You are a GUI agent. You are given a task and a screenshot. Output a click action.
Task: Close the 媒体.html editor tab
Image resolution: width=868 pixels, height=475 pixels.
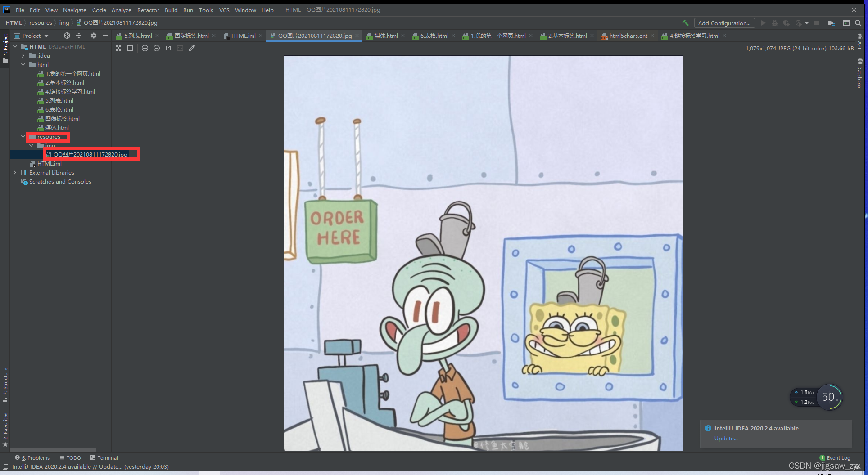[403, 36]
